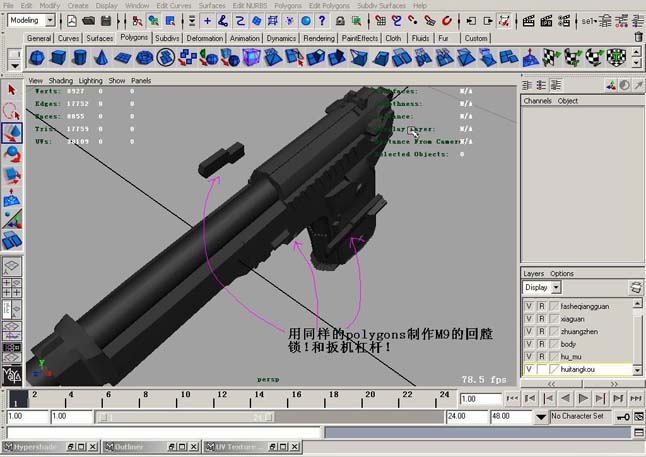The width and height of the screenshot is (646, 457).
Task: Click the current time field 1.00
Action: [480, 399]
